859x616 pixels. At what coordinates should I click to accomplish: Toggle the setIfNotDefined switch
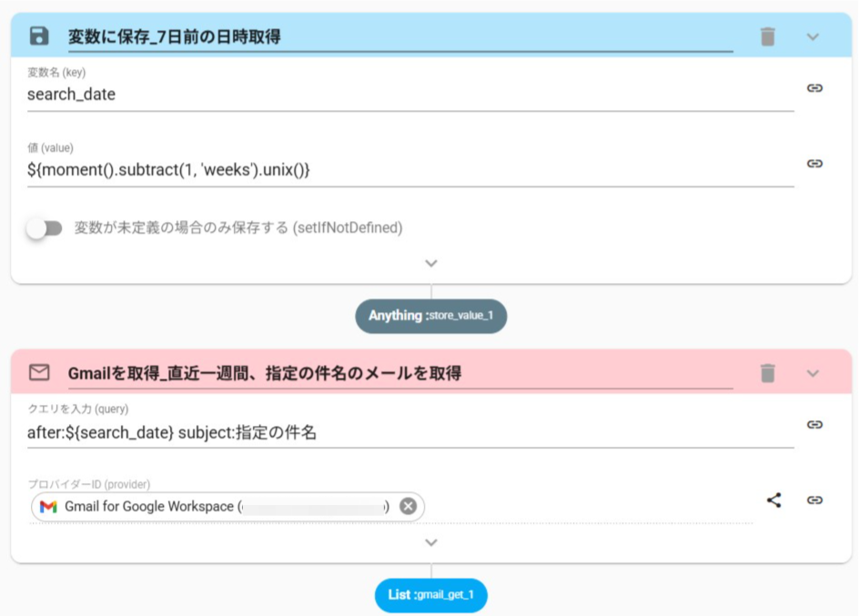tap(44, 228)
